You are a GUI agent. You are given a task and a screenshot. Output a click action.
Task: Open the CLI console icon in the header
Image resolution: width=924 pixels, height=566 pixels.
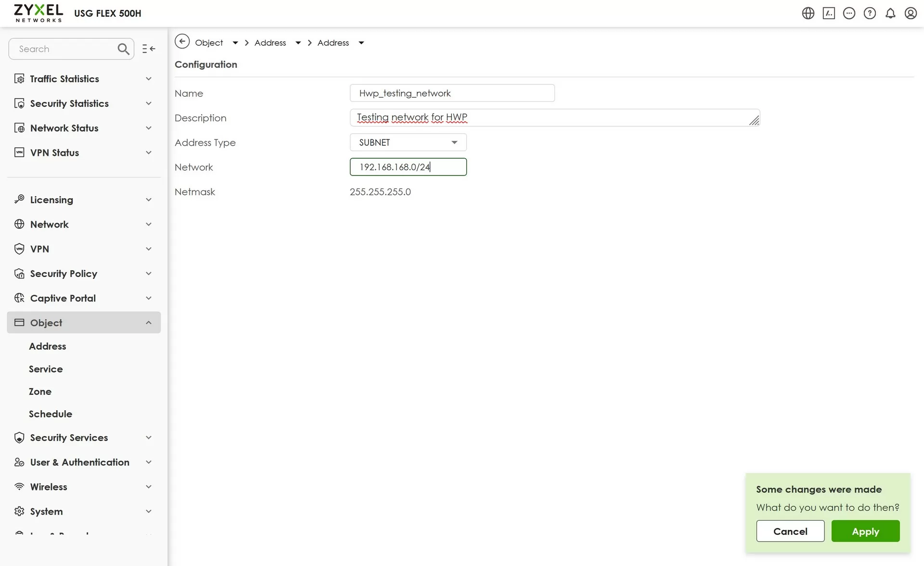pyautogui.click(x=829, y=13)
